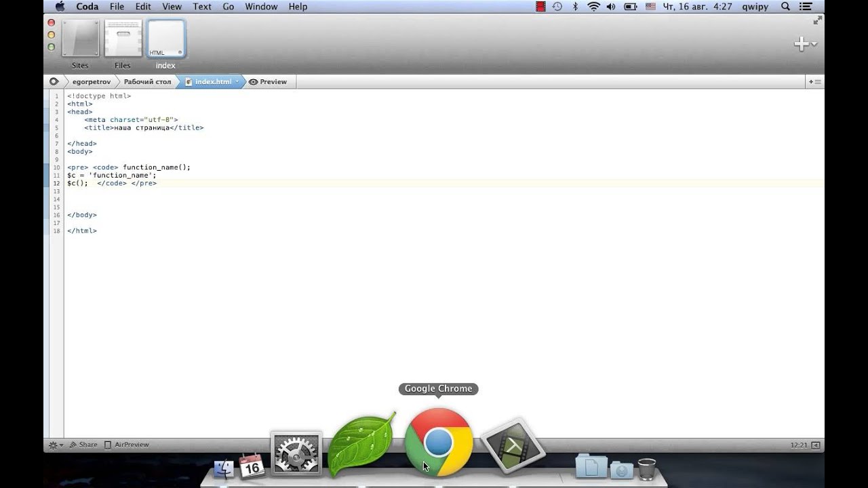This screenshot has width=868, height=488.
Task: Switch to the Preview view
Action: point(268,81)
